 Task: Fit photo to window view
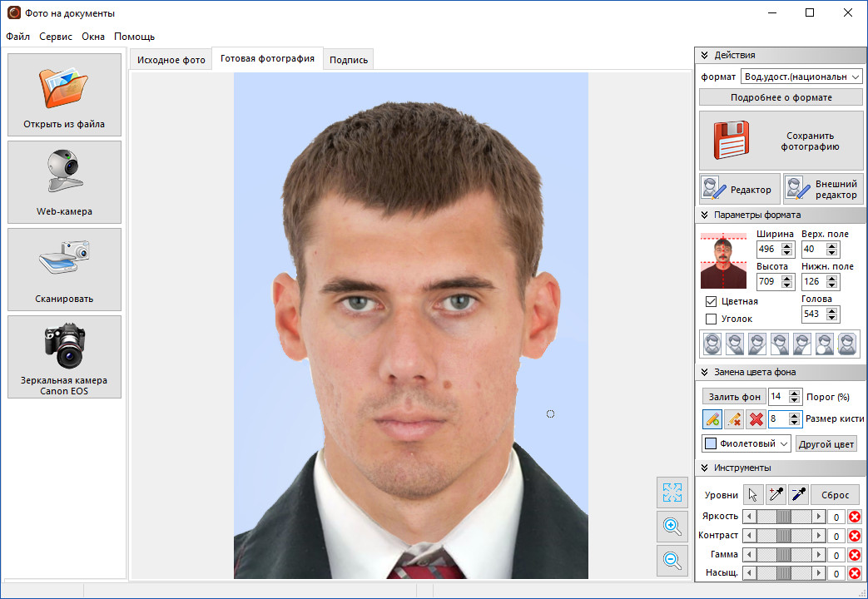(x=672, y=493)
